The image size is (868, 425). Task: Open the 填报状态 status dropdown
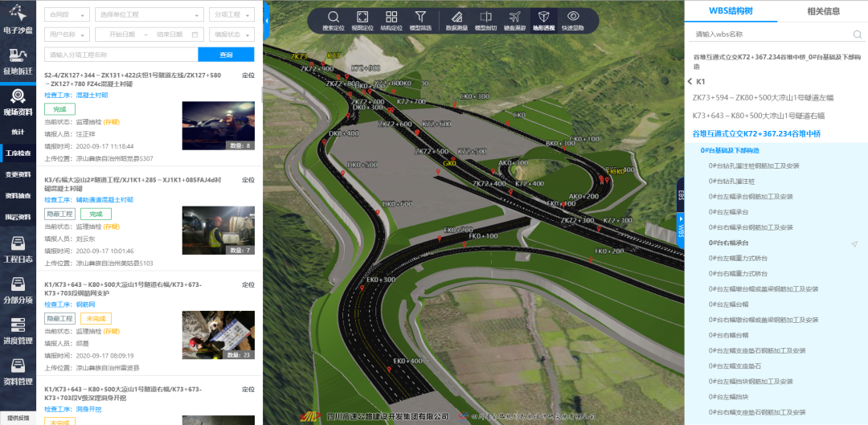(231, 35)
